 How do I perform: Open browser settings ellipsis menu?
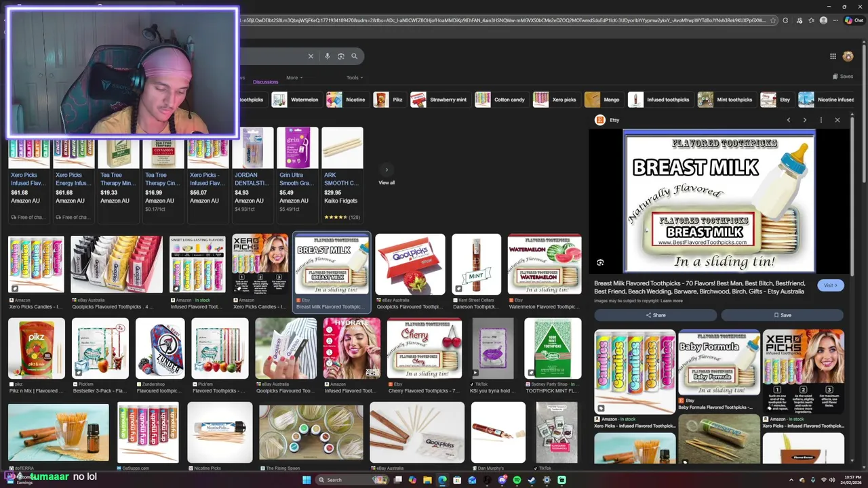click(835, 20)
